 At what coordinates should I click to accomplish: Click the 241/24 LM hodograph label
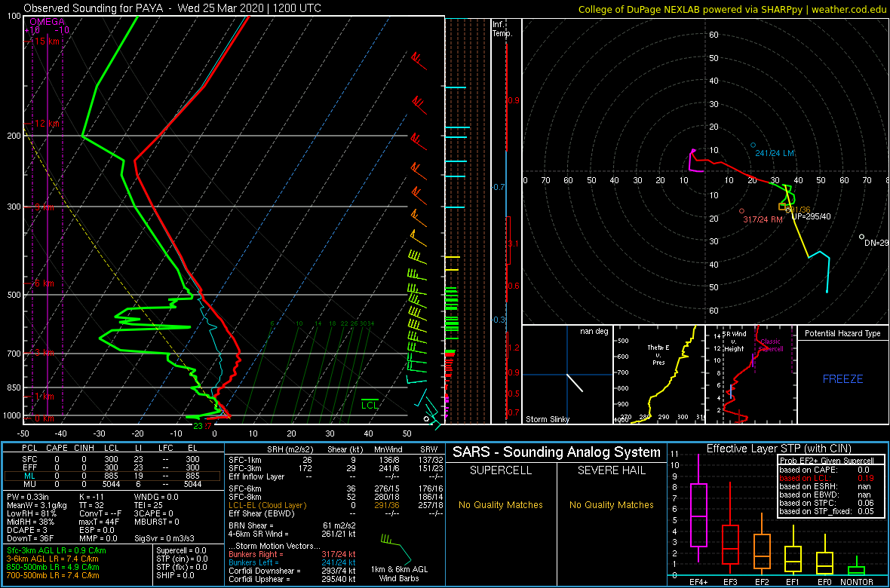click(x=772, y=153)
